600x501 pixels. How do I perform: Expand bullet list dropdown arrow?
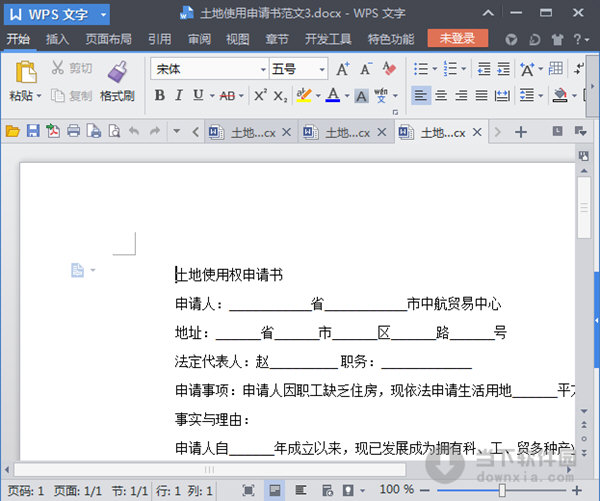(435, 69)
